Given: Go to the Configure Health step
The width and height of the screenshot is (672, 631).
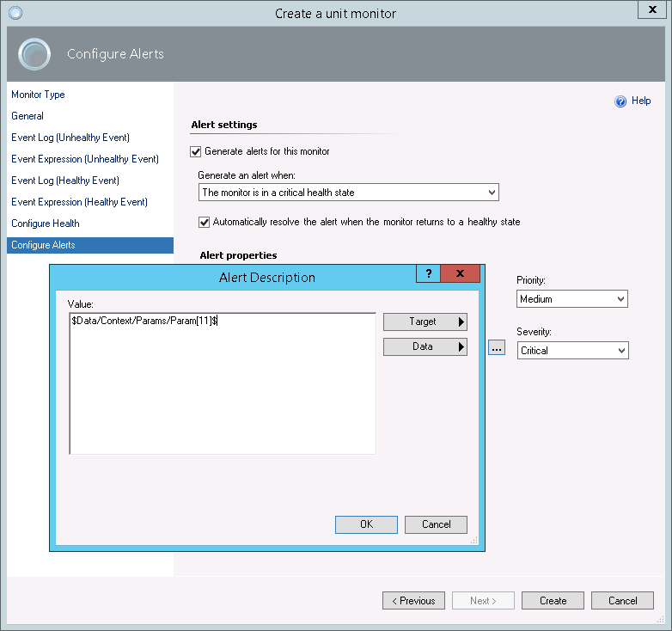Looking at the screenshot, I should (45, 224).
